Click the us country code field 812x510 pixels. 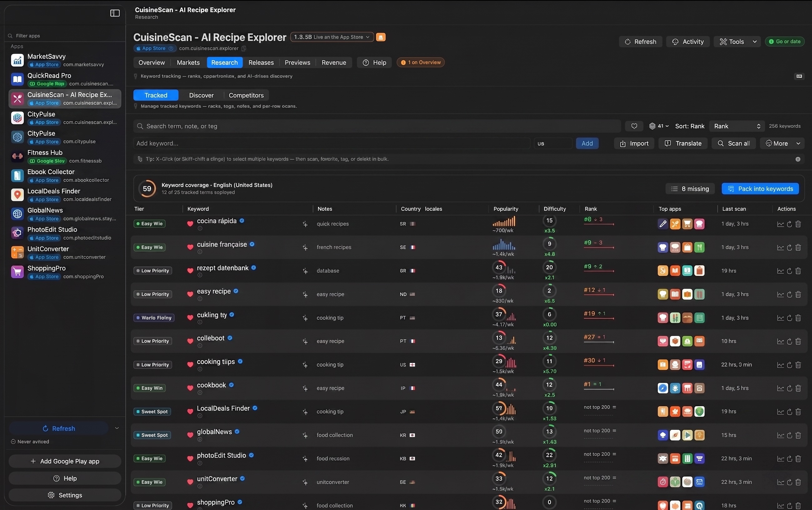tap(553, 143)
